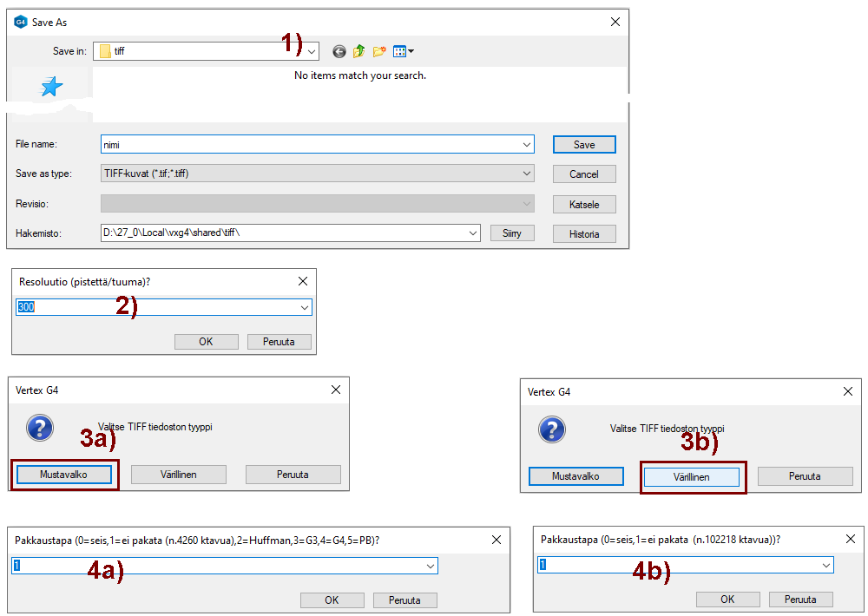Click OK in the n.102218 Pakkaustapa dialog
Screen dimensions: 868x616
click(727, 600)
